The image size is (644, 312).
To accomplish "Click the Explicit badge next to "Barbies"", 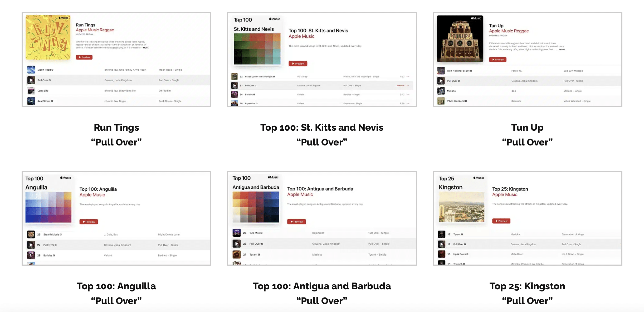I will [254, 94].
